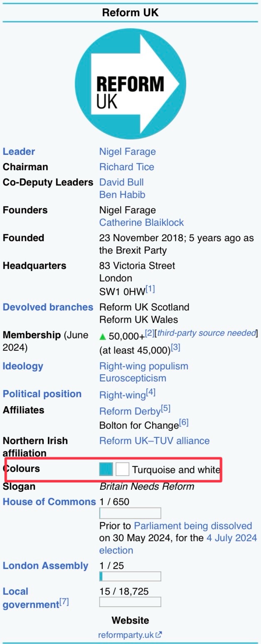Viewport: 261px width, 644px height.
Task: Visit the reformparty.uk website link
Action: coord(126,635)
